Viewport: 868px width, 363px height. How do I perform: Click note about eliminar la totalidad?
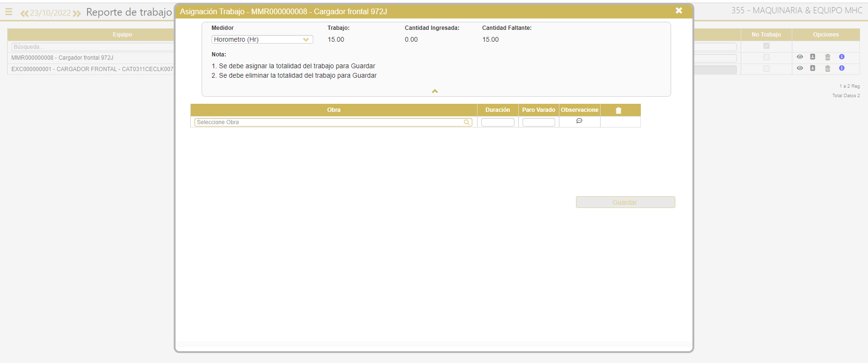[x=294, y=75]
